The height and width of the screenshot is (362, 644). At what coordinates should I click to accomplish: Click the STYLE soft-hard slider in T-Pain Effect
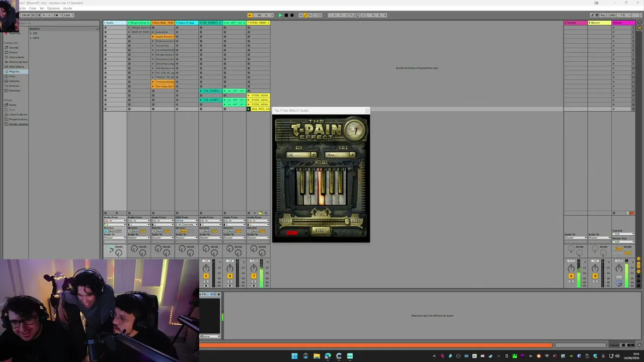[x=321, y=221]
